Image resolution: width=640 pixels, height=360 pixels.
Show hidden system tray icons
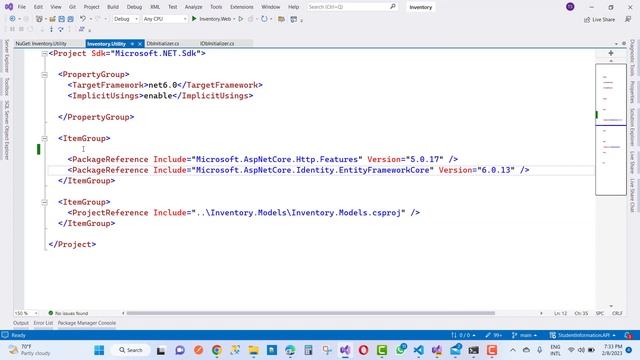click(x=513, y=350)
